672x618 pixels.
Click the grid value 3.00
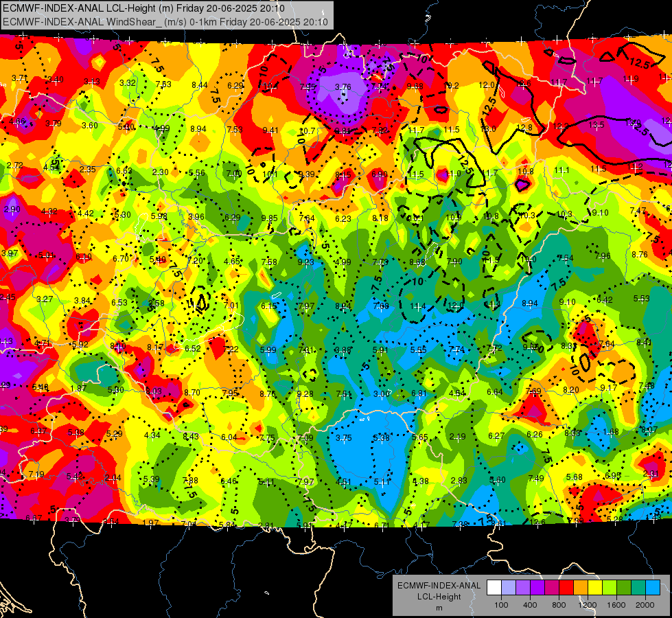pos(382,393)
